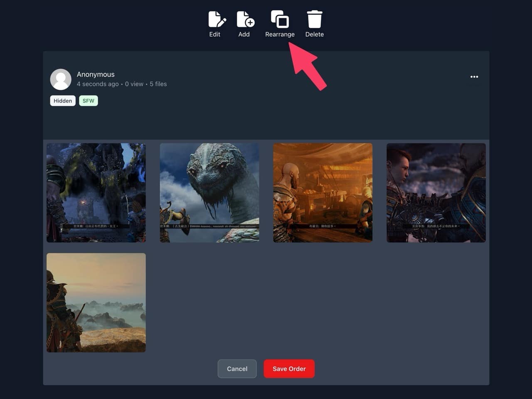
Task: Click the sunset cliff landscape thumbnail
Action: tap(96, 303)
